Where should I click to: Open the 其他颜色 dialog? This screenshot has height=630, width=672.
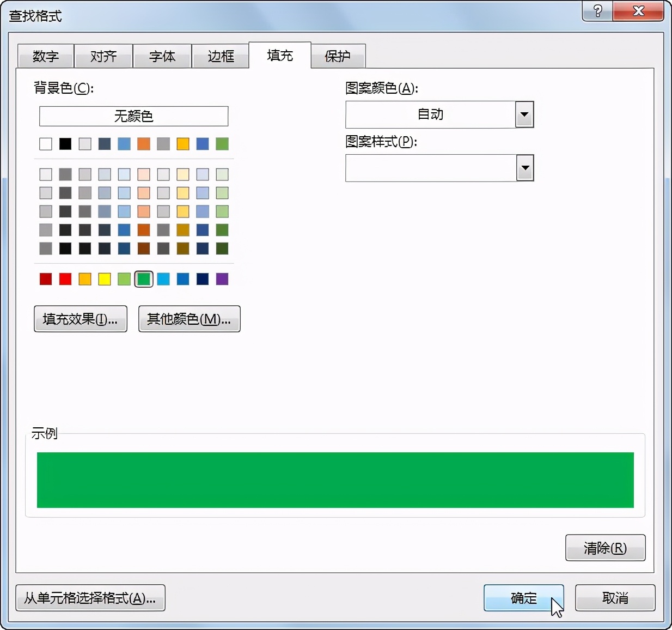coord(189,319)
